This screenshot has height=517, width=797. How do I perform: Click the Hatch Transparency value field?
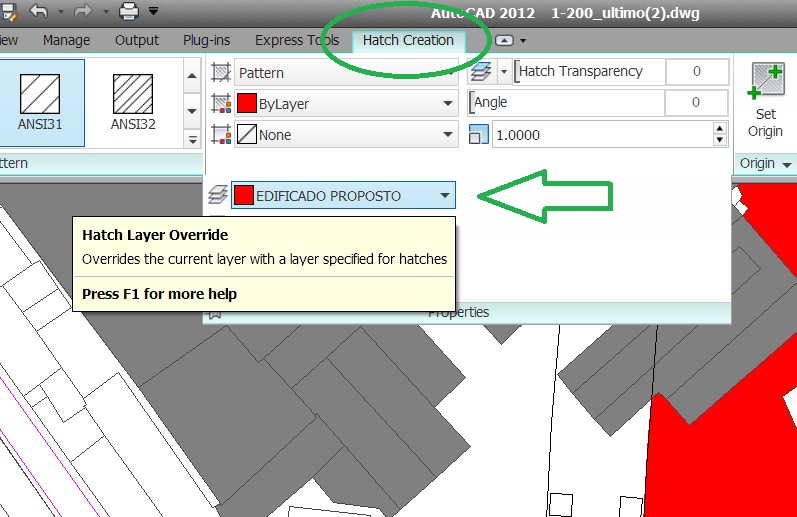[x=697, y=72]
